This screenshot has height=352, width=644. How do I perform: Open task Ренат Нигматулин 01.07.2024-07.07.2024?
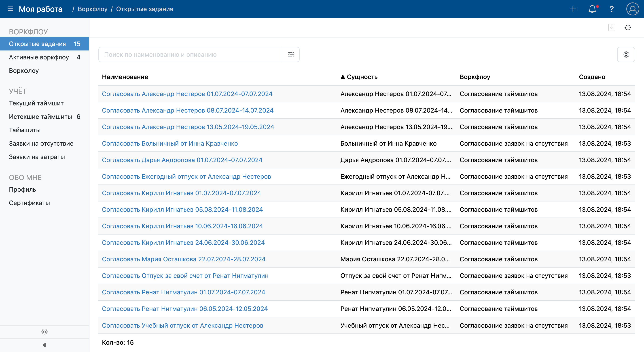[x=184, y=292]
